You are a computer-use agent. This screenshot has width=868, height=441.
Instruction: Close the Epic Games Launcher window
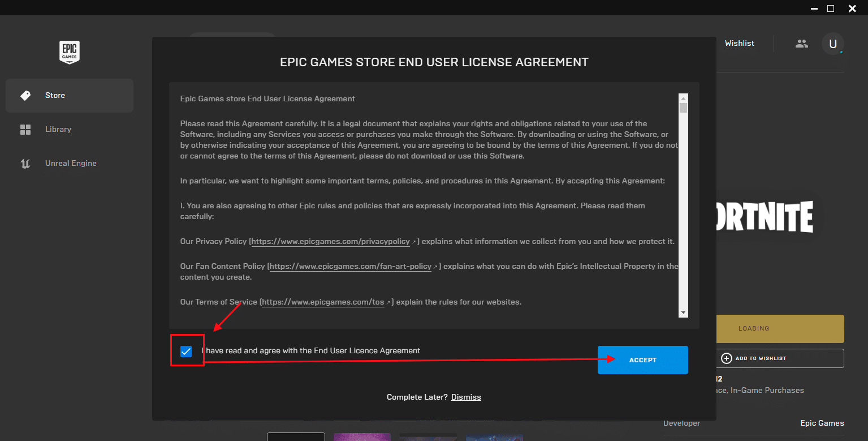tap(852, 8)
